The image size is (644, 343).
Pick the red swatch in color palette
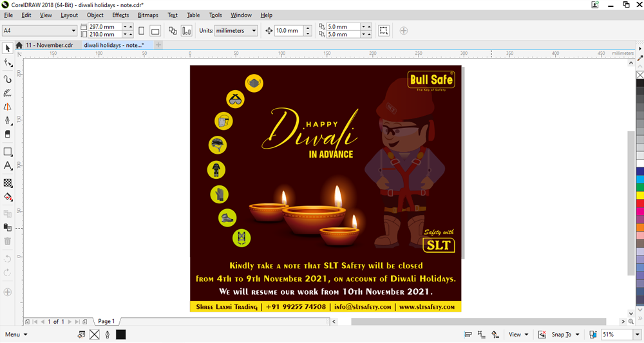640,203
